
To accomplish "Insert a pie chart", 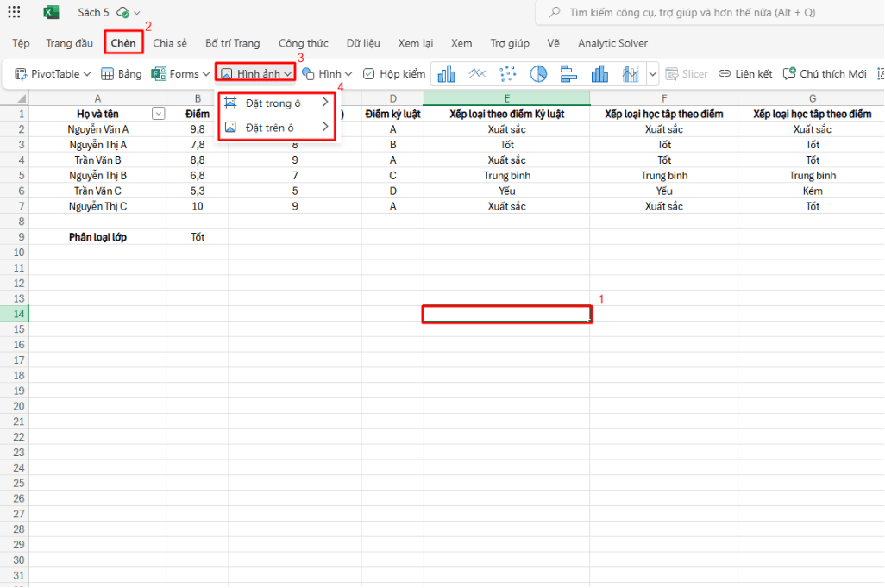I will click(538, 74).
